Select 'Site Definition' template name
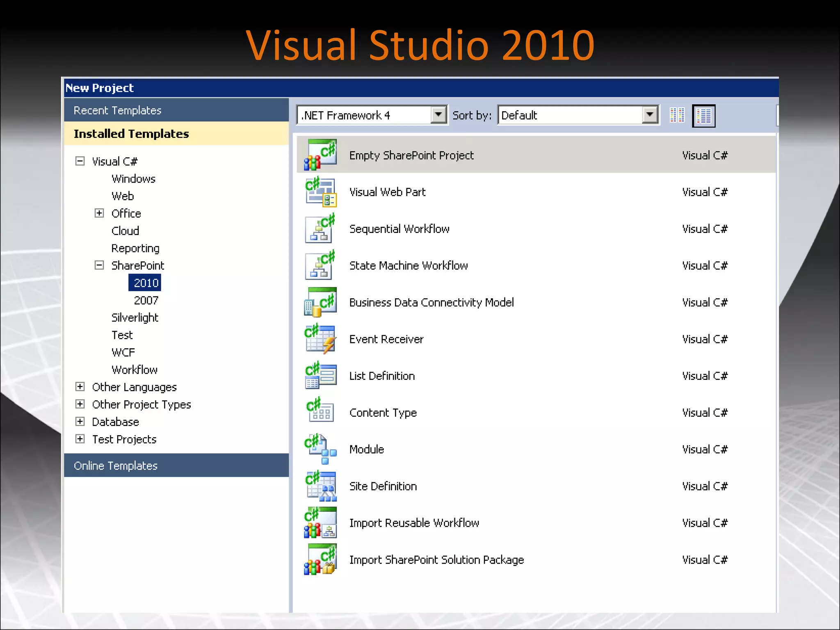 383,486
